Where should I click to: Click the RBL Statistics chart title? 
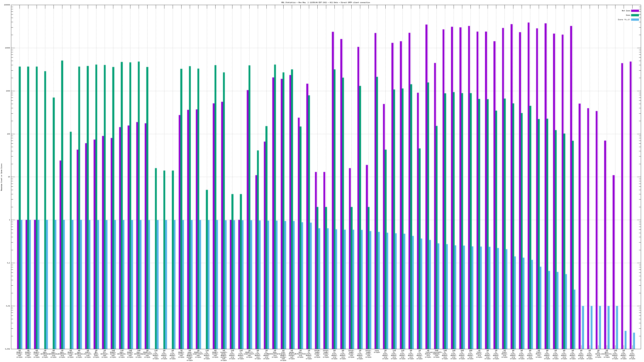(325, 2)
